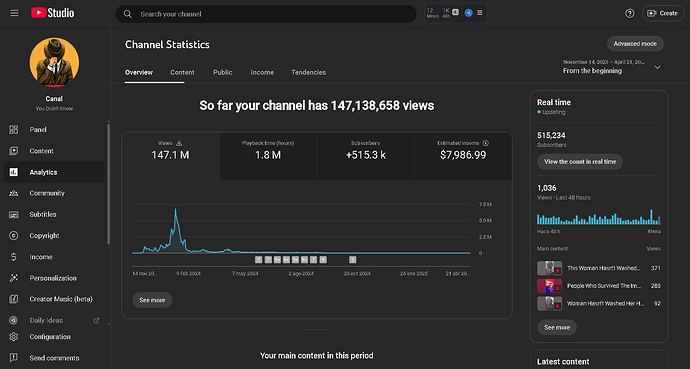Screen dimensions: 690x369
Task: Open the extension widget lines menu
Action: [480, 13]
